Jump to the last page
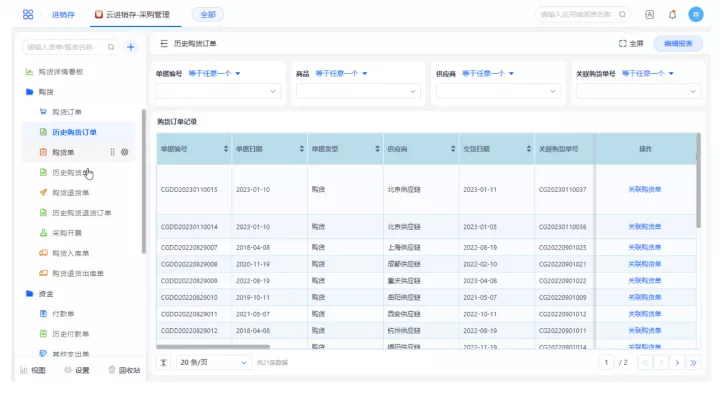Image resolution: width=720 pixels, height=394 pixels. pos(693,362)
